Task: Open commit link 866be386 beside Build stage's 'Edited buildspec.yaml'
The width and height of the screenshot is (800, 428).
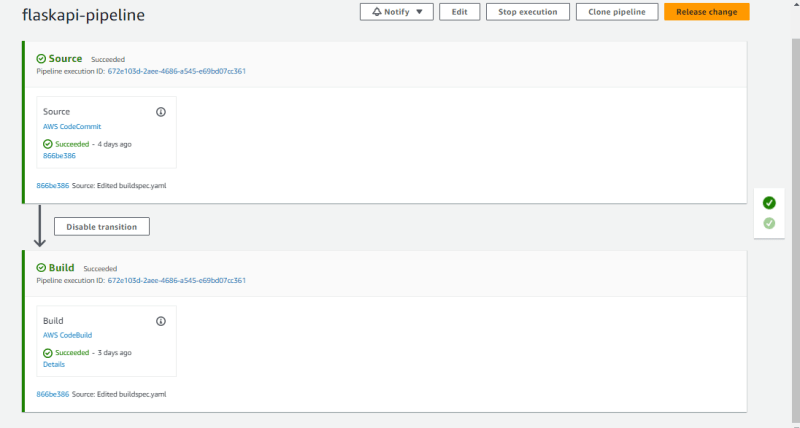Action: 53,394
